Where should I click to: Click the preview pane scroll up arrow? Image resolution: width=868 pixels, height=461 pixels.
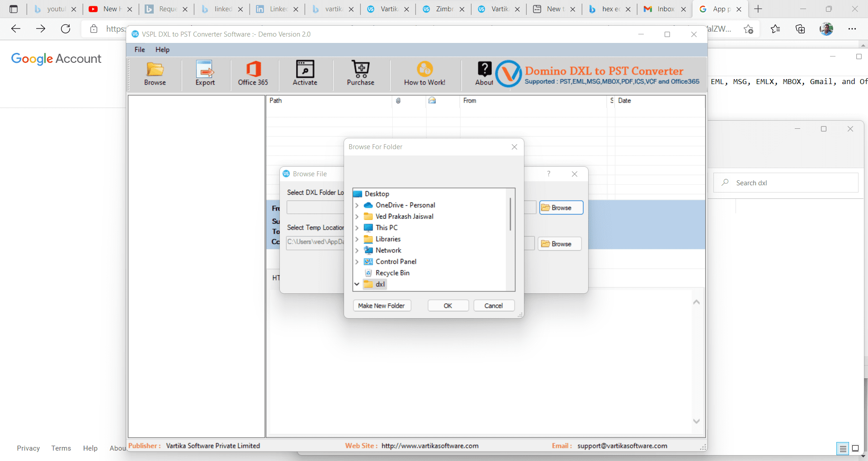697,302
